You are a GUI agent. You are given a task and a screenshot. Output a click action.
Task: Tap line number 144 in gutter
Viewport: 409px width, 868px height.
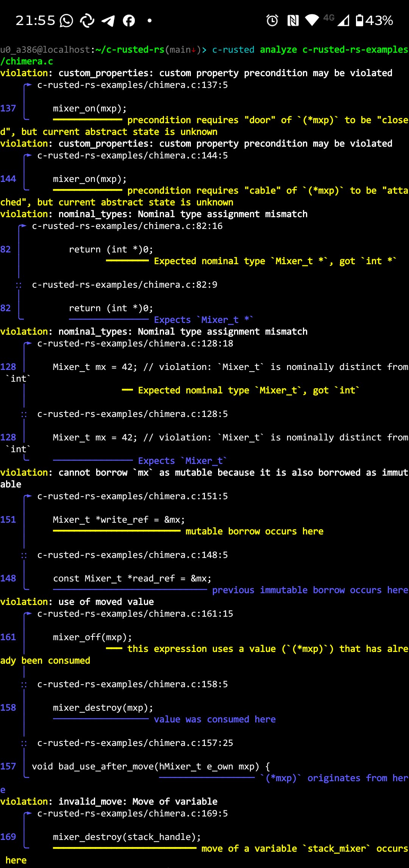coord(8,179)
